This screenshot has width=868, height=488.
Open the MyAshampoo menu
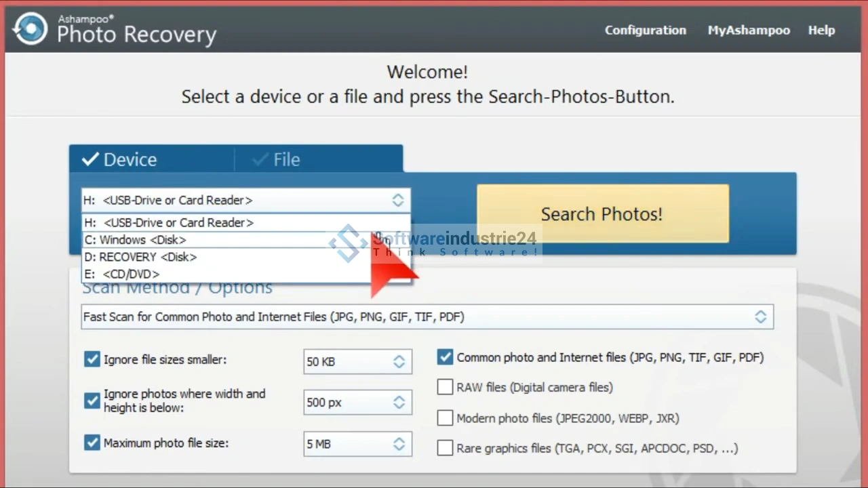(x=749, y=30)
